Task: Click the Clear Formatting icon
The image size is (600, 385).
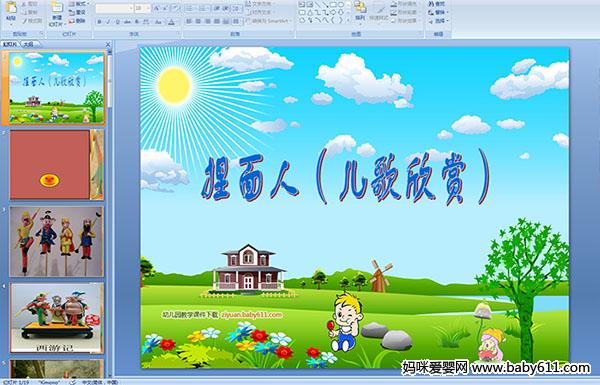Action: [x=175, y=8]
